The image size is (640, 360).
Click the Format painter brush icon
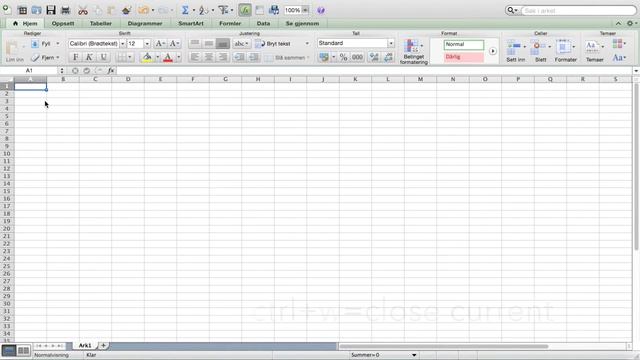126,10
